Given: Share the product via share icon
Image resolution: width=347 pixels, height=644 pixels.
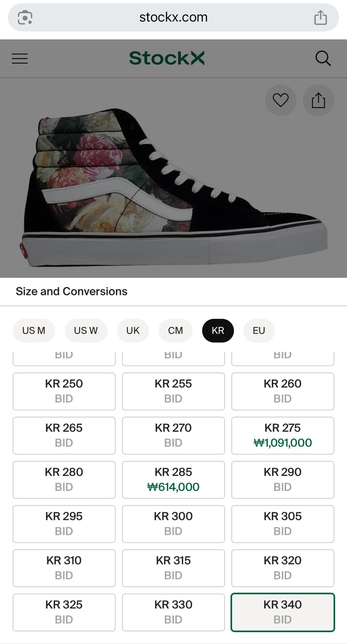Looking at the screenshot, I should click(x=318, y=100).
